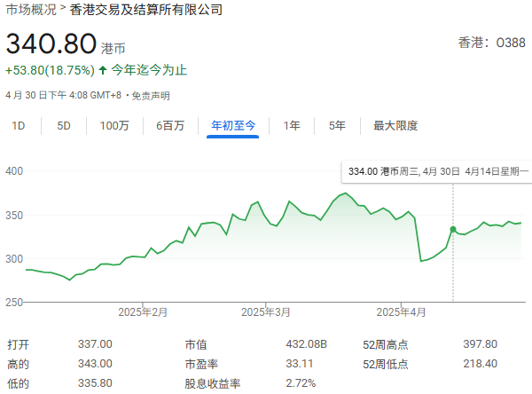Click the 今年迄今为止 label

pyautogui.click(x=149, y=70)
